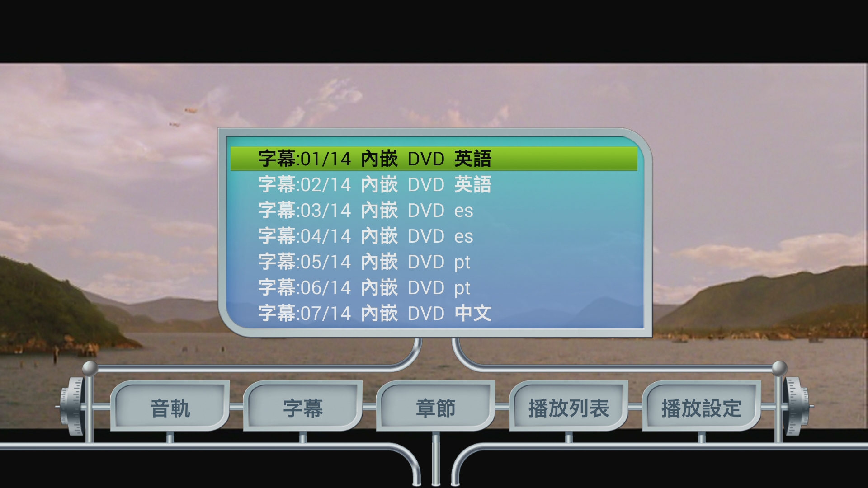
Task: Pick subtitle 05/14 DVD pt
Action: pos(434,262)
